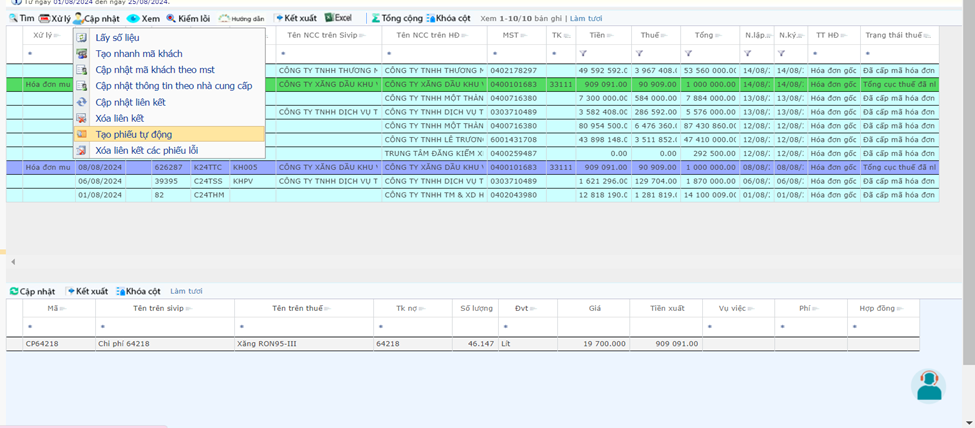Image resolution: width=975 pixels, height=428 pixels.
Task: Click Cập nhật button in bottom panel
Action: point(32,291)
